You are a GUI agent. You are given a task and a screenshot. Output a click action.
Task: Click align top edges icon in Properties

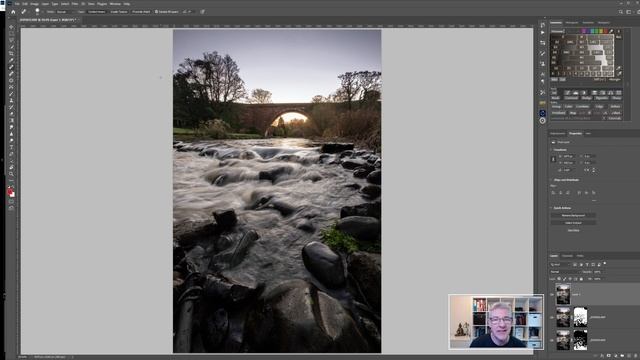[x=579, y=193]
